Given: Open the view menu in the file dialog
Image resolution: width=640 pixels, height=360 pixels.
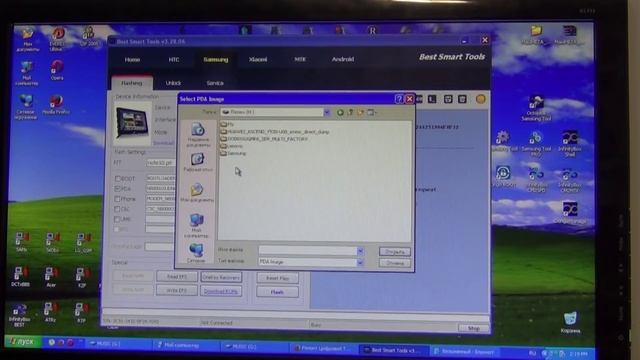Looking at the screenshot, I should [372, 112].
